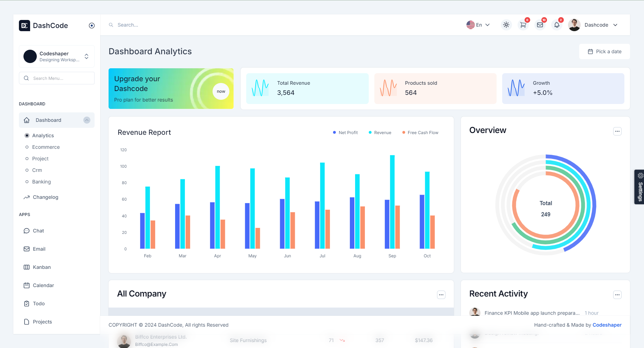Click the Finance KPI activity avatar
Image resolution: width=644 pixels, height=348 pixels.
tap(475, 312)
